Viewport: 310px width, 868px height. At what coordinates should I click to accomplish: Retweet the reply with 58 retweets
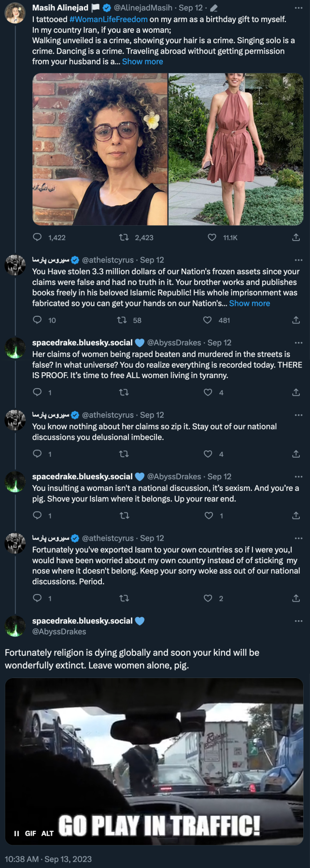click(x=122, y=320)
